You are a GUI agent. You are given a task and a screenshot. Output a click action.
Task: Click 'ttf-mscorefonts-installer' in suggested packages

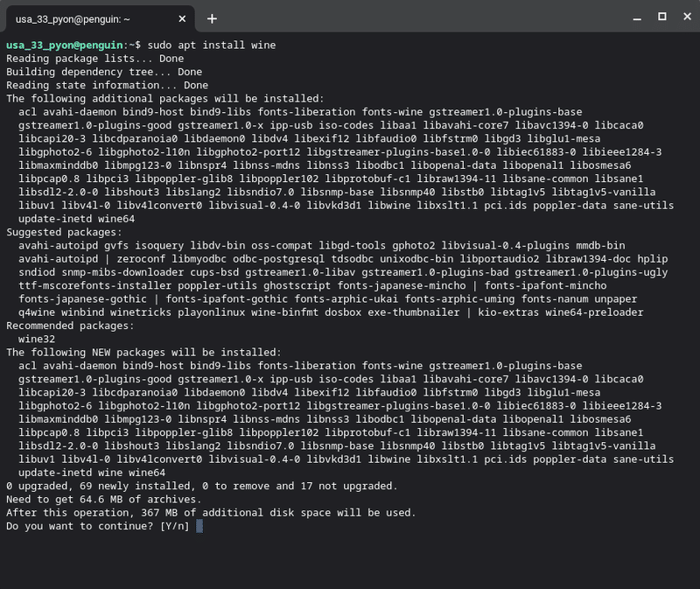coord(94,286)
